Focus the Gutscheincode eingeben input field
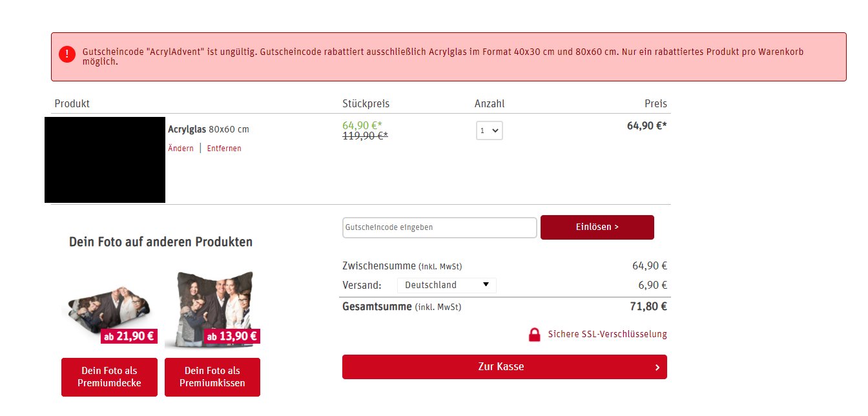 click(x=439, y=227)
